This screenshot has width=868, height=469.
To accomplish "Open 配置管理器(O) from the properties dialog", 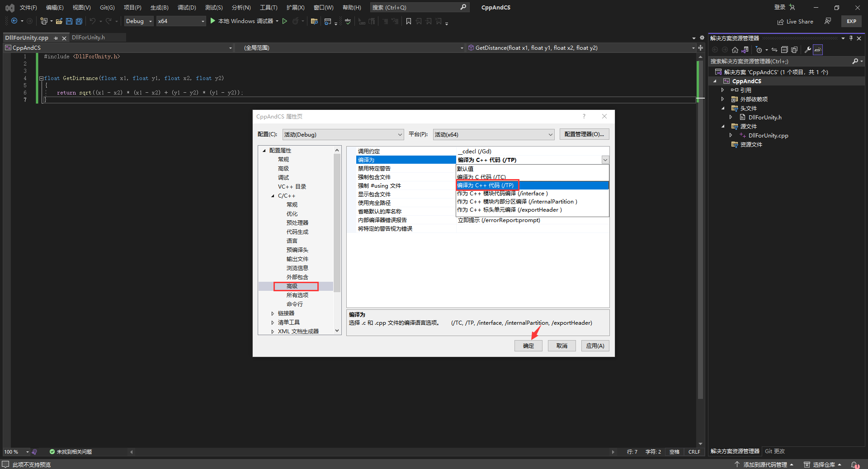I will point(584,134).
